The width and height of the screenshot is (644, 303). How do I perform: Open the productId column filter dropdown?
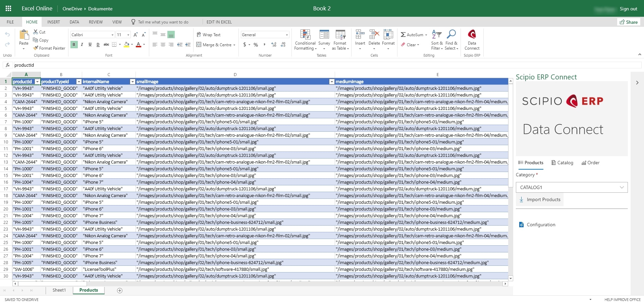[37, 82]
